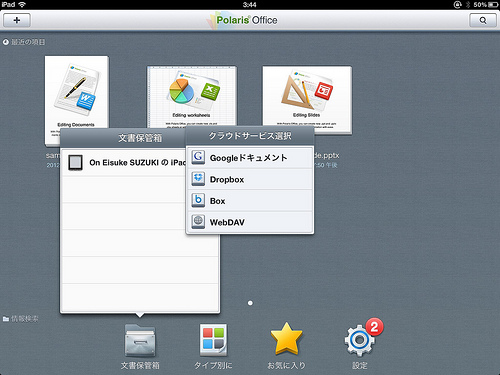
Task: Tap the orientation lock status icon
Action: point(457,5)
